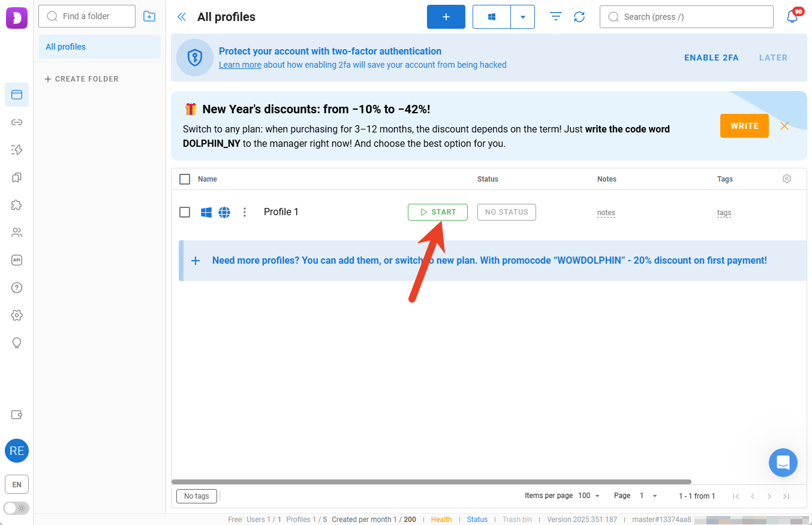The height and width of the screenshot is (525, 812).
Task: Select All profiles folder
Action: (100, 47)
